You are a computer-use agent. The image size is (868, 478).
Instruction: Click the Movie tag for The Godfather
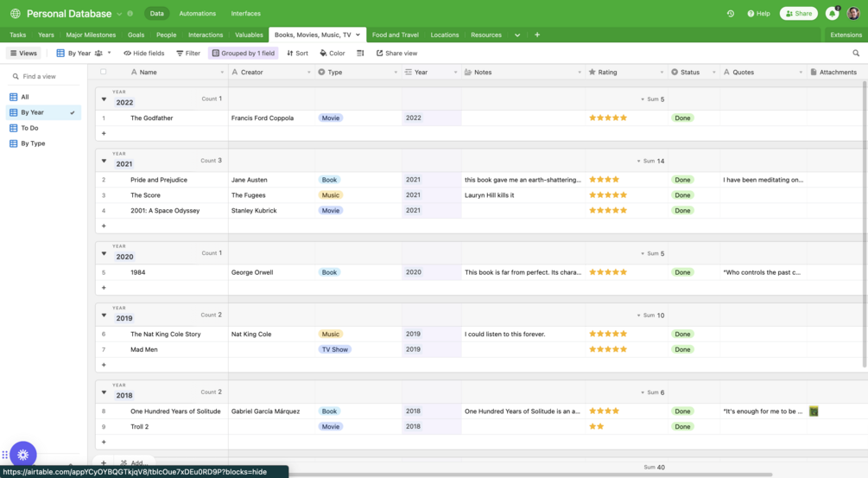tap(331, 118)
